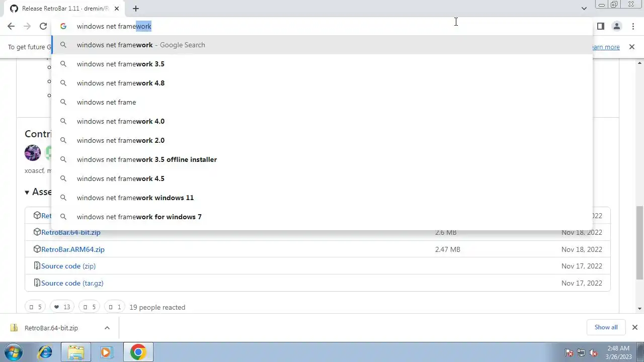Toggle the browser side panel icon

click(x=600, y=26)
